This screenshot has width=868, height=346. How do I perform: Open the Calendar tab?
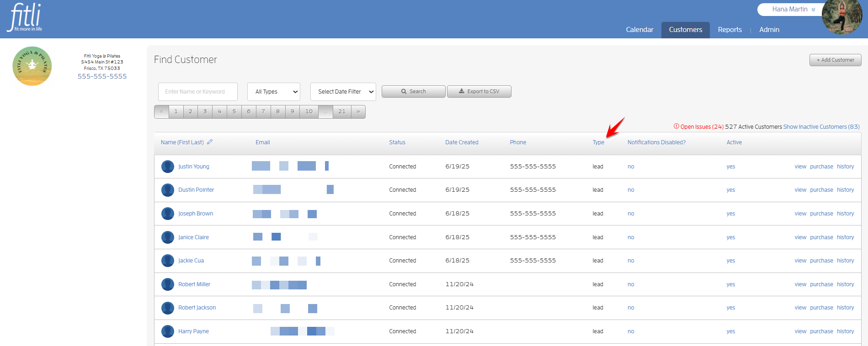(639, 30)
